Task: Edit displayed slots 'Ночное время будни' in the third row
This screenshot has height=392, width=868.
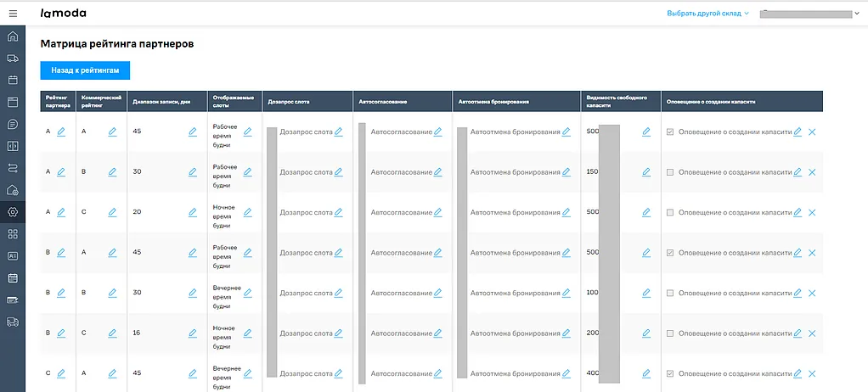Action: (248, 212)
